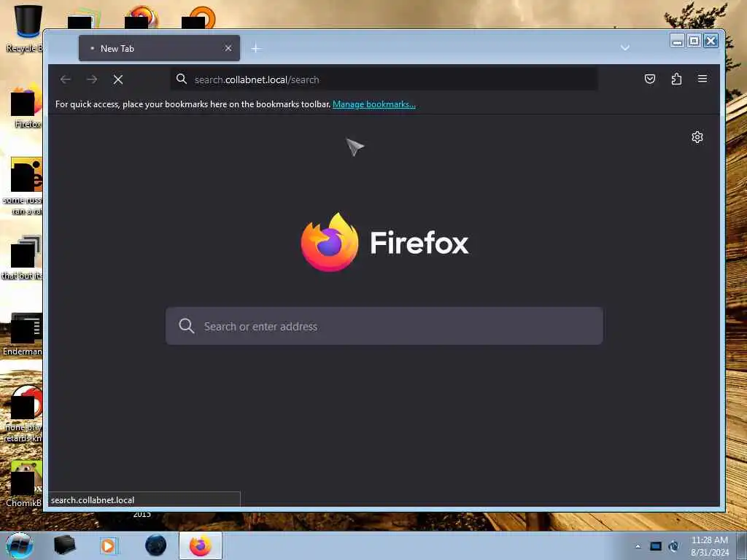The height and width of the screenshot is (560, 747).
Task: Select the Recycle Bin desktop icon
Action: [x=26, y=28]
